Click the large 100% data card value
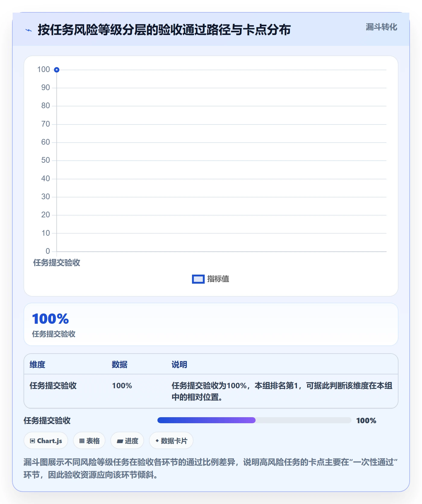The width and height of the screenshot is (422, 504). click(50, 319)
